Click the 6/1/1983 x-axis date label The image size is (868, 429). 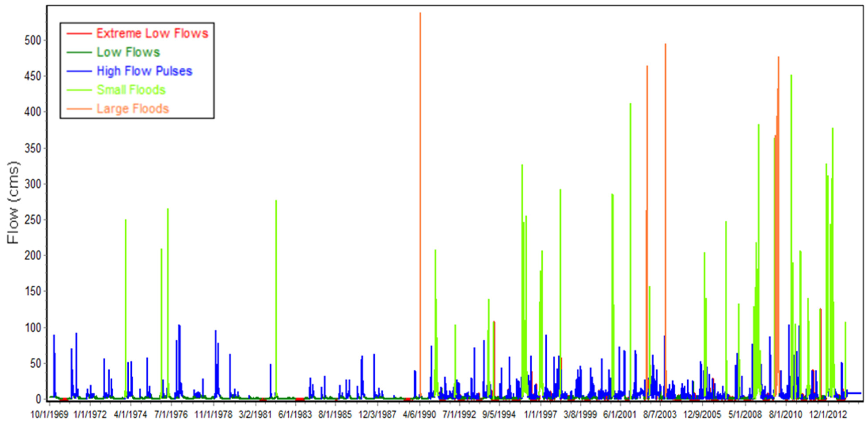pyautogui.click(x=295, y=414)
